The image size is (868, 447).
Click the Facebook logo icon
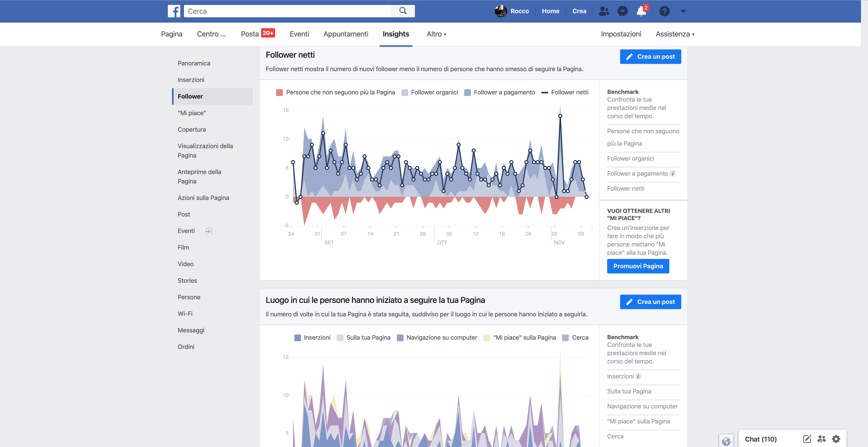coord(174,11)
